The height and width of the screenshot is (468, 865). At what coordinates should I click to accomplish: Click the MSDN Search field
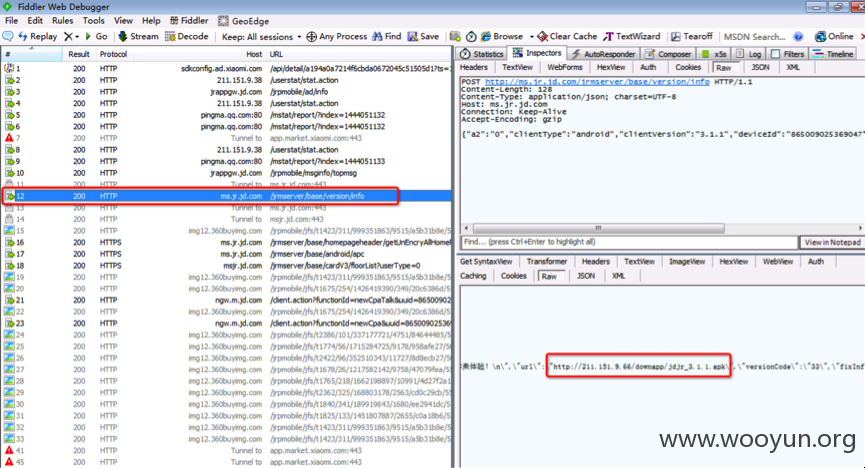754,37
